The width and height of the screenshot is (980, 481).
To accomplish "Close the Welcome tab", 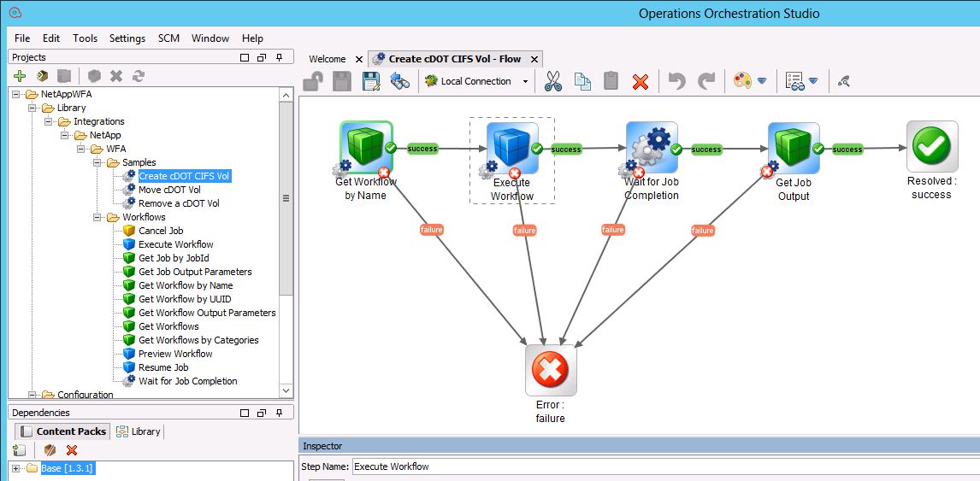I will 359,59.
